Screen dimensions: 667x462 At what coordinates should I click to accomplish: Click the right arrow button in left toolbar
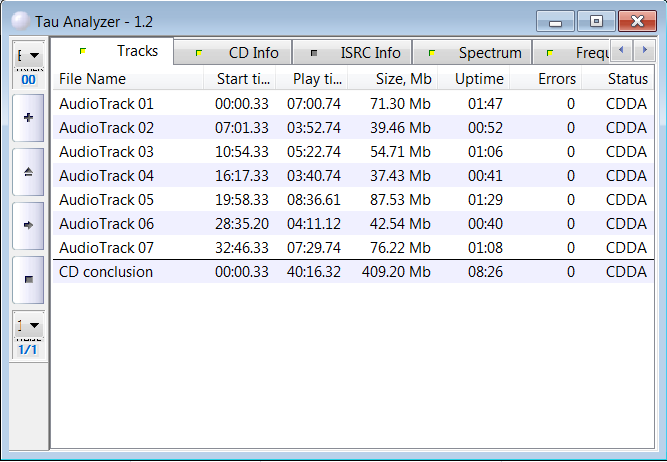click(28, 225)
